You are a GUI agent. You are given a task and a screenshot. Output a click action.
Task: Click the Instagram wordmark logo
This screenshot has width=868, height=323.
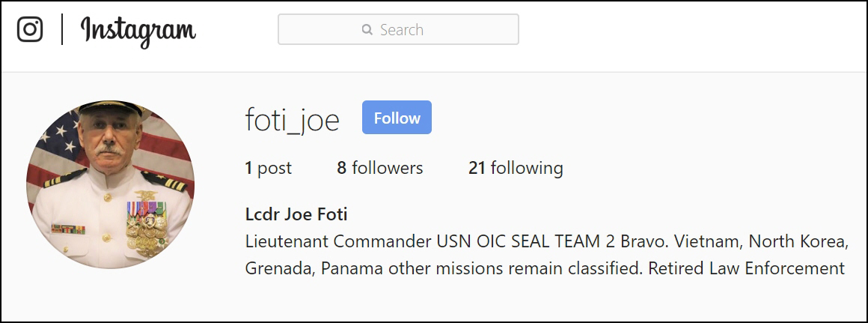(138, 31)
